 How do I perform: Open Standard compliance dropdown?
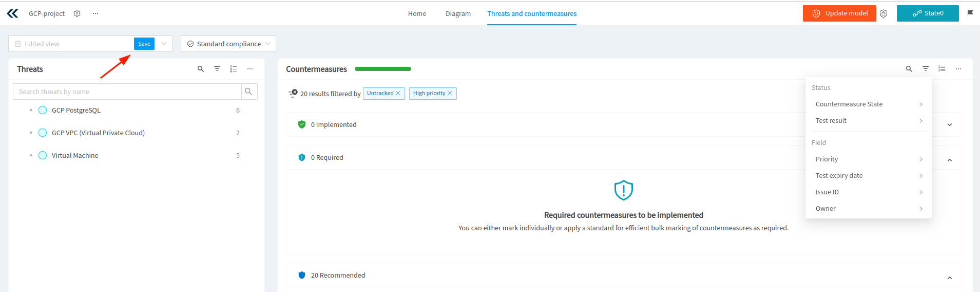click(x=228, y=44)
